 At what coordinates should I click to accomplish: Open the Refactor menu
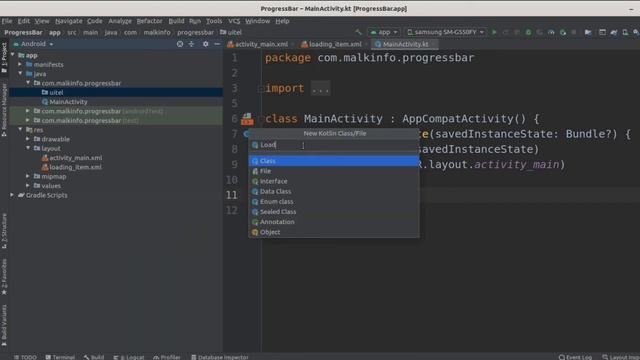149,21
